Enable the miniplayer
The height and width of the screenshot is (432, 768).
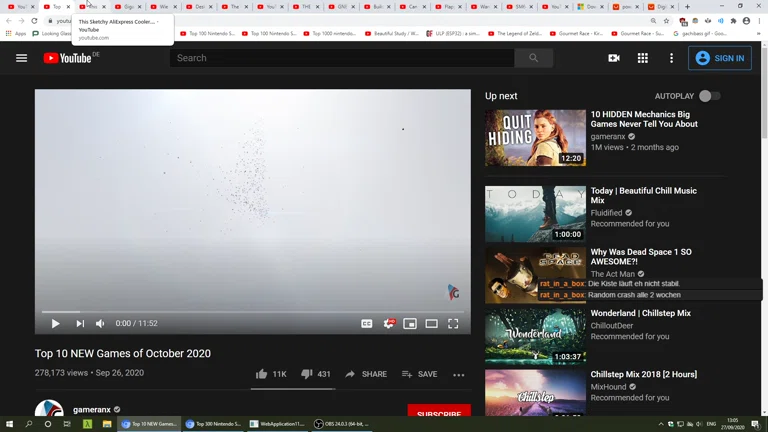pos(410,323)
